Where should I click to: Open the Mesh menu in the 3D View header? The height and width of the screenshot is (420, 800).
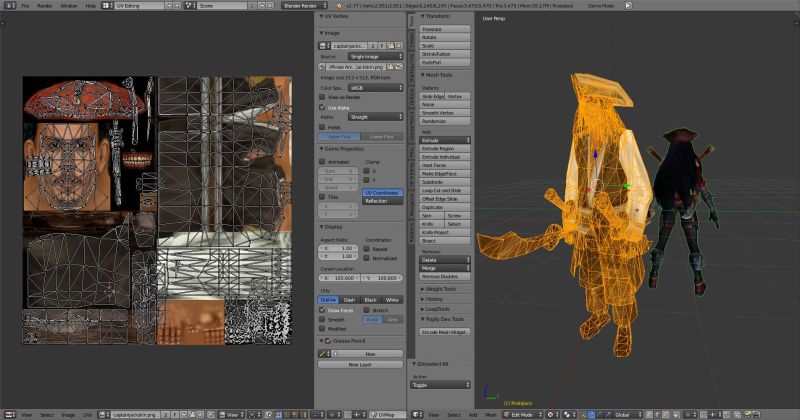490,414
